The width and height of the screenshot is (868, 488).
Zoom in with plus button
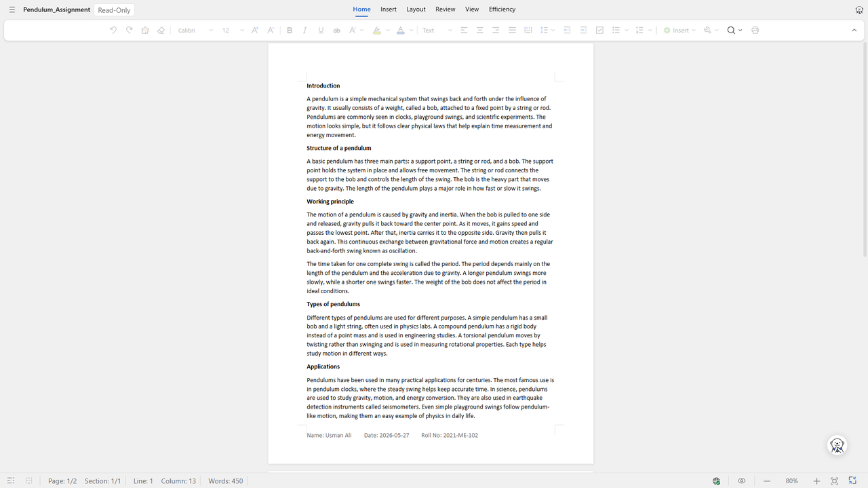[816, 481]
